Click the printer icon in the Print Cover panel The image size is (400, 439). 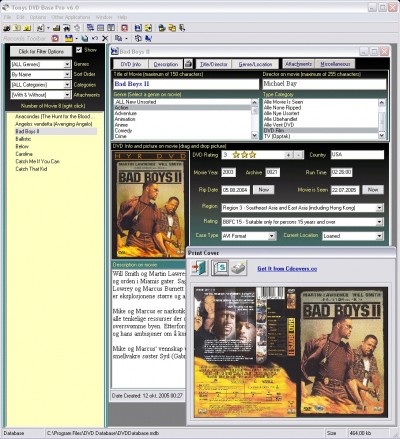pyautogui.click(x=239, y=268)
